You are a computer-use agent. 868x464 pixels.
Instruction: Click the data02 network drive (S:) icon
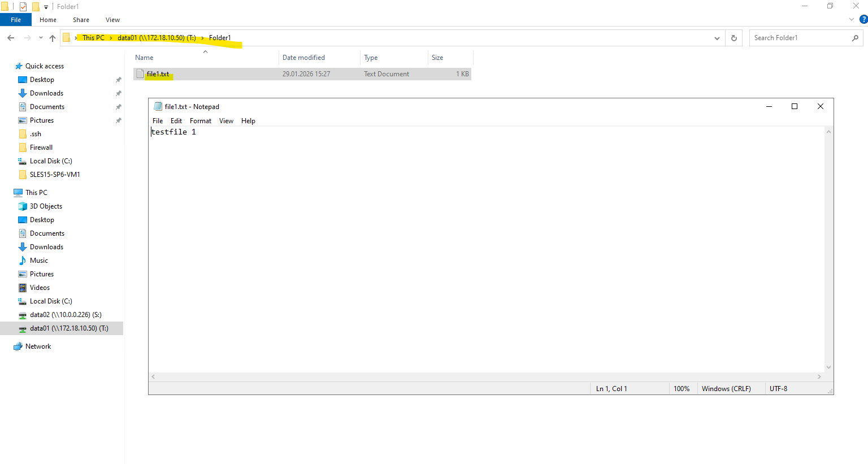tap(23, 315)
